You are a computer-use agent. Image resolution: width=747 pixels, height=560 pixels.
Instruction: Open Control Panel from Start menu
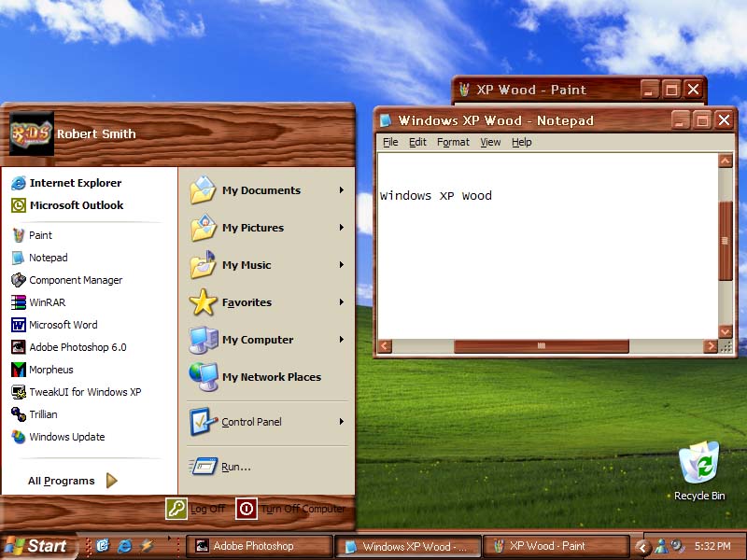click(x=267, y=422)
